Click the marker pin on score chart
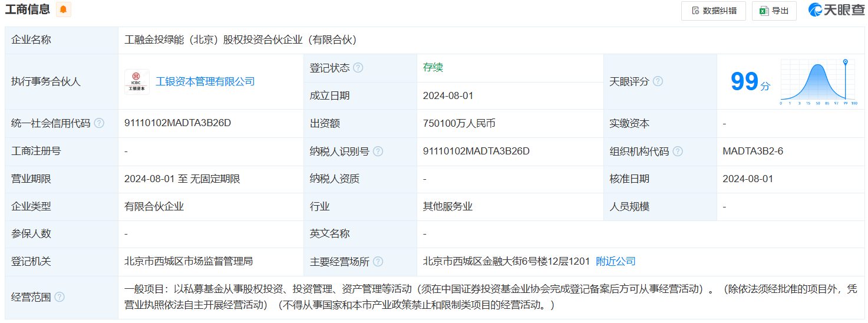The width and height of the screenshot is (868, 323). point(845,62)
